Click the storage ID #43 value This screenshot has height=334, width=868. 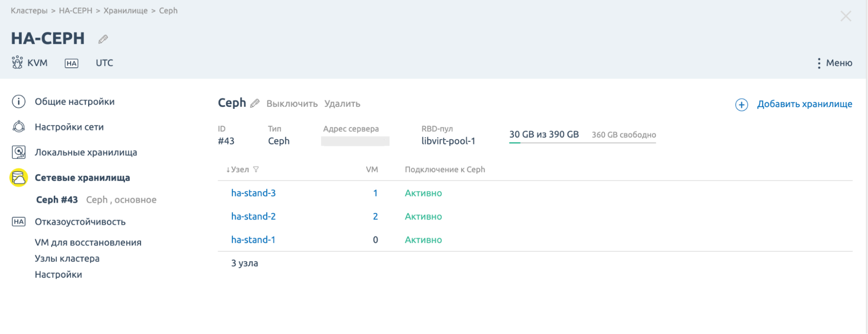tap(226, 141)
